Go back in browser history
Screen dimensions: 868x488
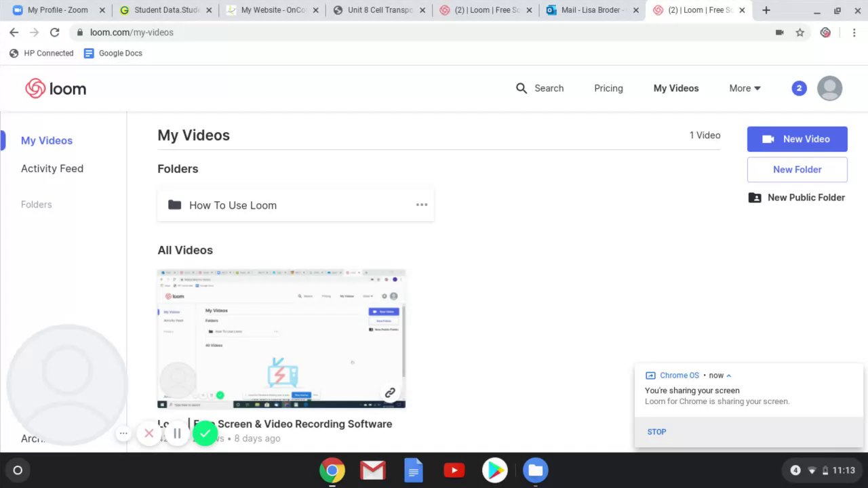coord(14,33)
